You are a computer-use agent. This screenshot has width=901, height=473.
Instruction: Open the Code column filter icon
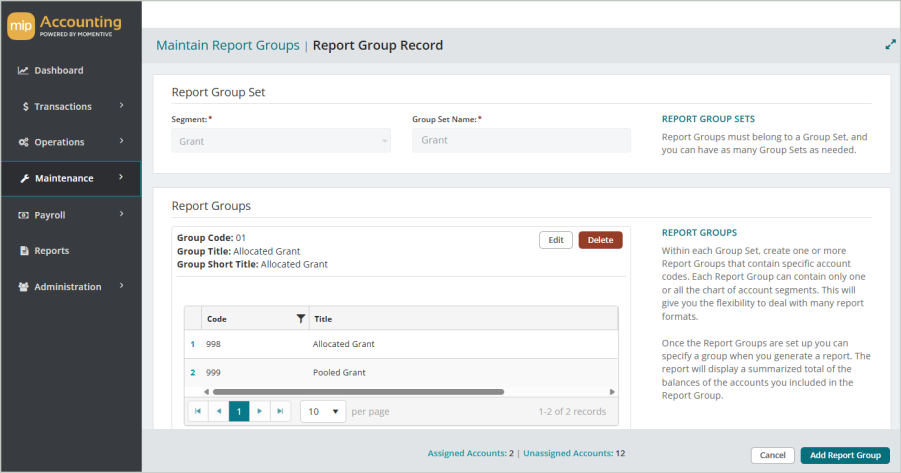pyautogui.click(x=301, y=318)
